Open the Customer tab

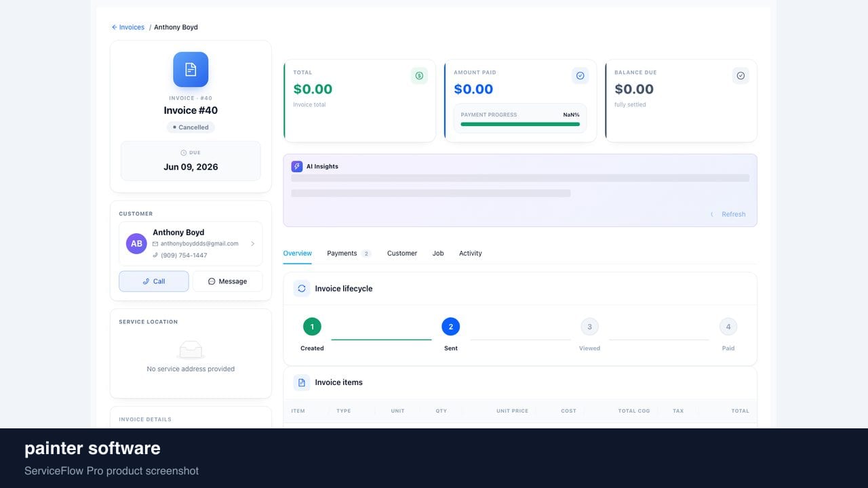[x=402, y=253]
